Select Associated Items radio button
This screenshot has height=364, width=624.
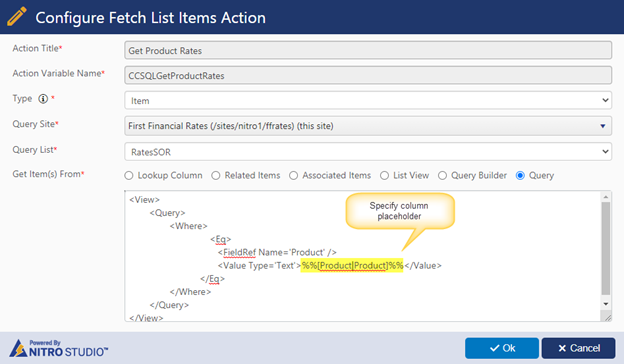click(293, 175)
